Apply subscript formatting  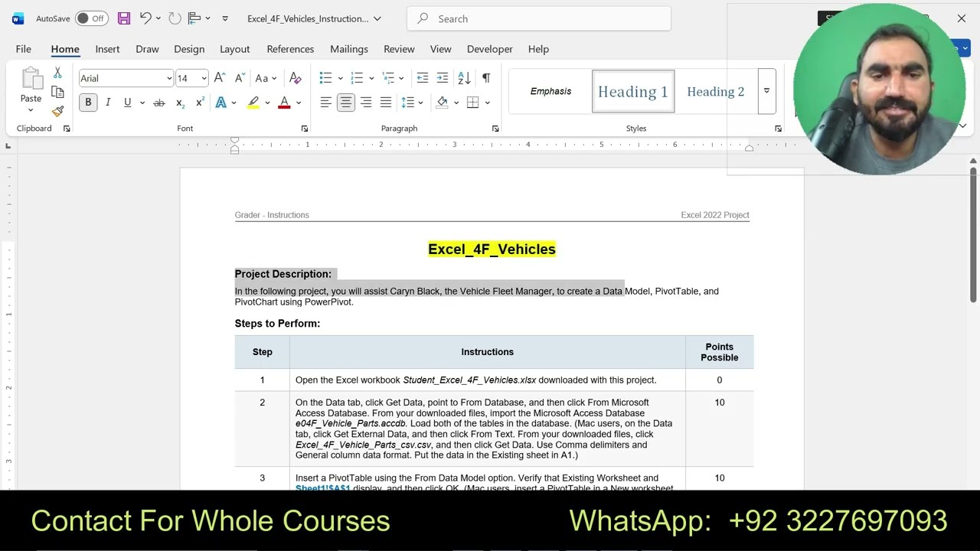[x=180, y=103]
